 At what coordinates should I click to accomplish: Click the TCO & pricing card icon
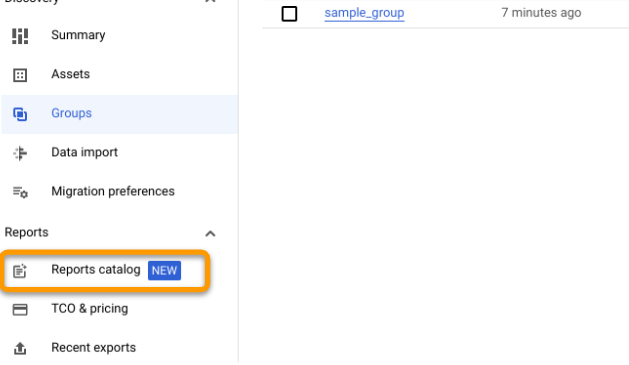[20, 310]
